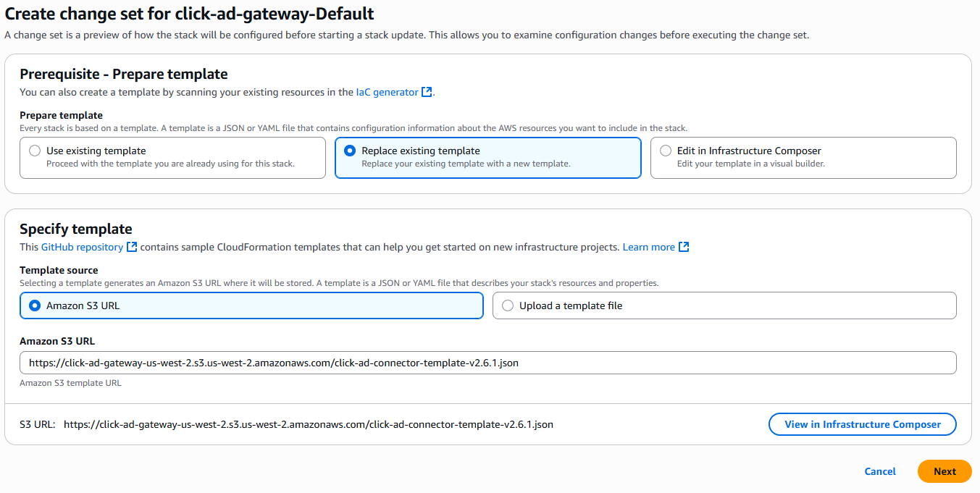Click the Cancel button
This screenshot has height=493, width=980.
(x=880, y=471)
